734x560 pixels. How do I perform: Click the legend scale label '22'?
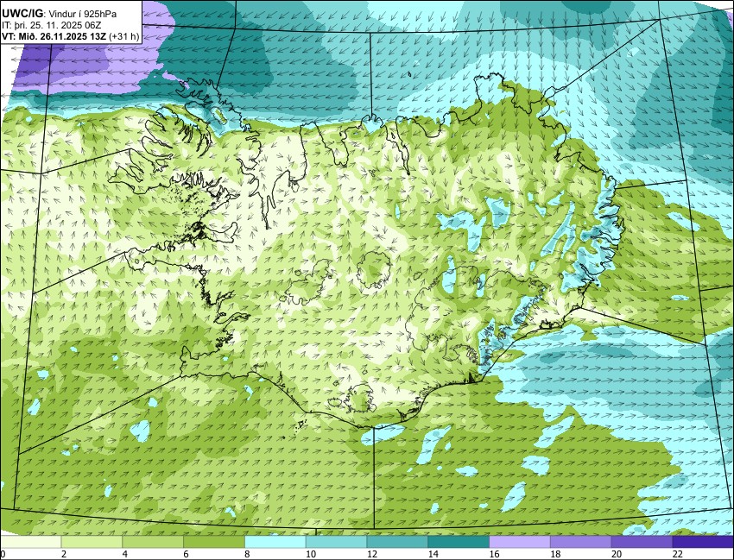tap(678, 554)
